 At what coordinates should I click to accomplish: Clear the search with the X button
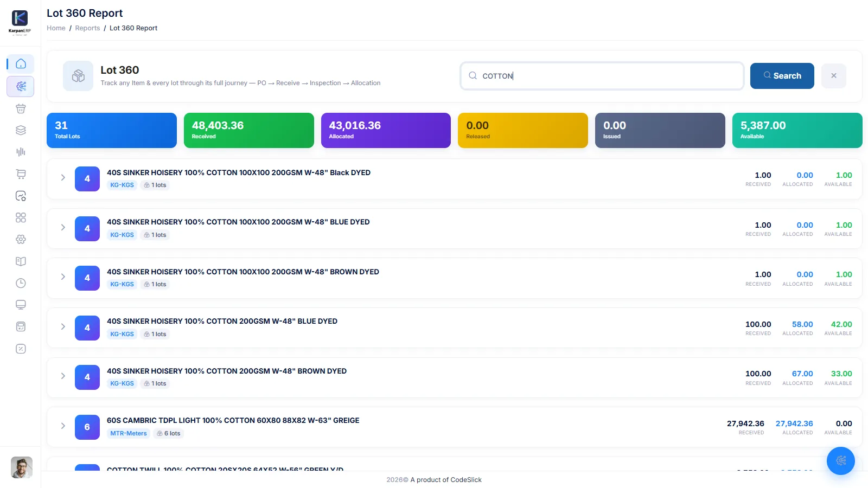(x=834, y=76)
